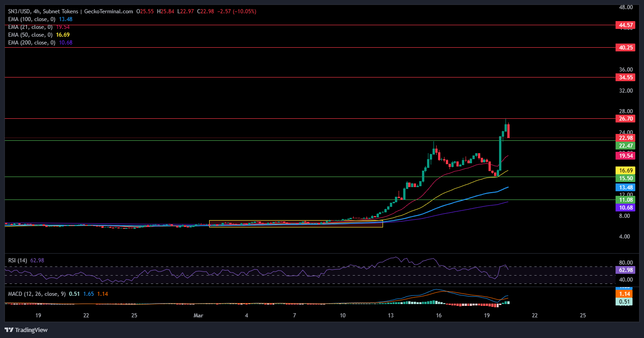
Task: Click the orange 1.14 MACD value label
Action: [624, 294]
